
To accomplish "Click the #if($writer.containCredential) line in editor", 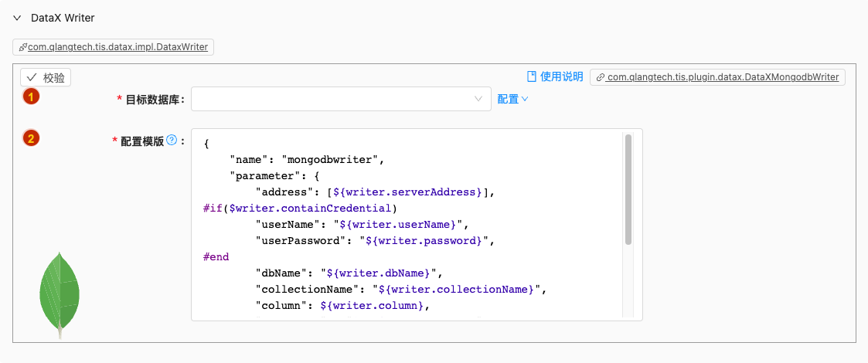I will point(300,208).
